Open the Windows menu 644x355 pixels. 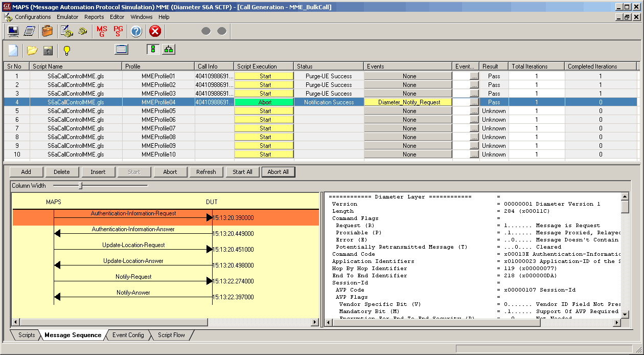coord(141,17)
